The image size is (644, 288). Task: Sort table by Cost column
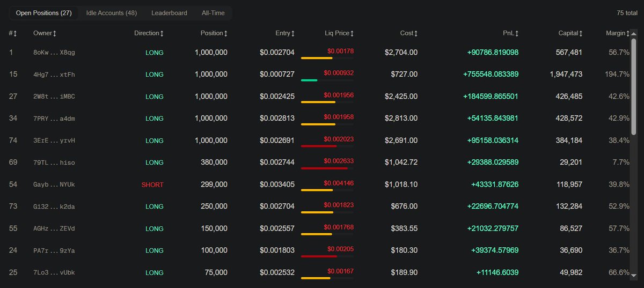click(x=409, y=33)
